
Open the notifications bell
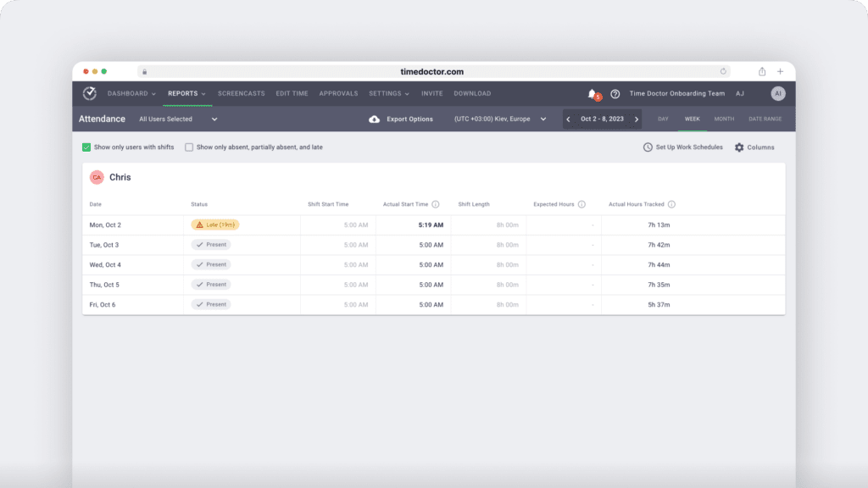[592, 93]
